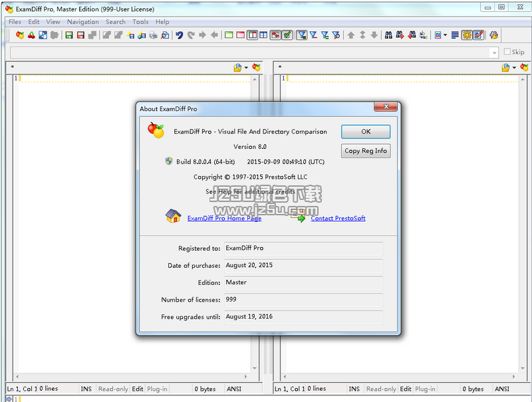This screenshot has width=532, height=402.
Task: Click the globe floppy toolbar icon
Action: (142, 35)
